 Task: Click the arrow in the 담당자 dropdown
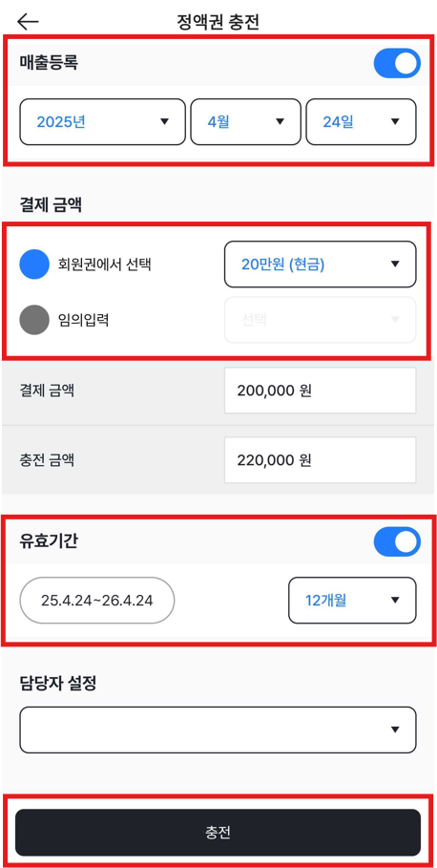point(394,730)
